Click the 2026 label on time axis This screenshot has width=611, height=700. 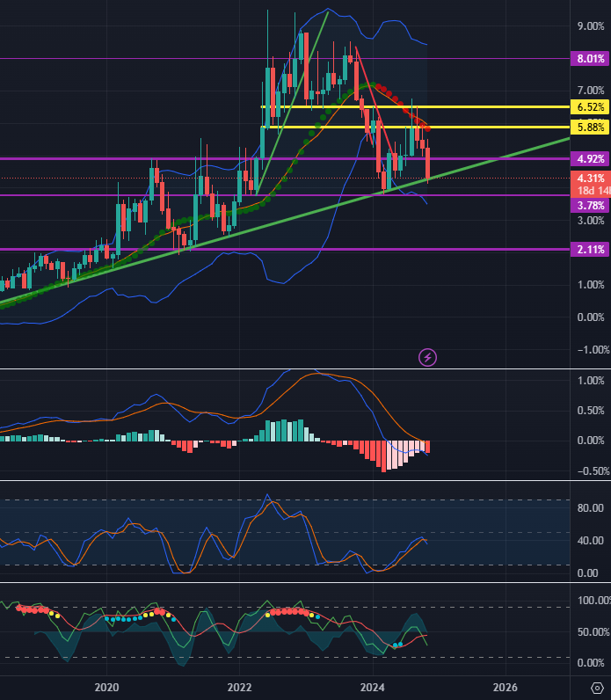(506, 687)
